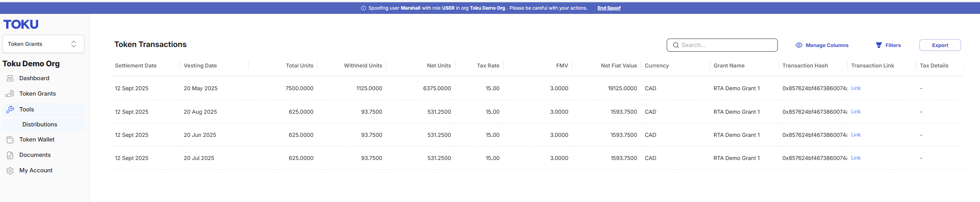Viewport: 980px width, 202px height.
Task: Click the Dashboard sidebar icon
Action: (x=10, y=78)
